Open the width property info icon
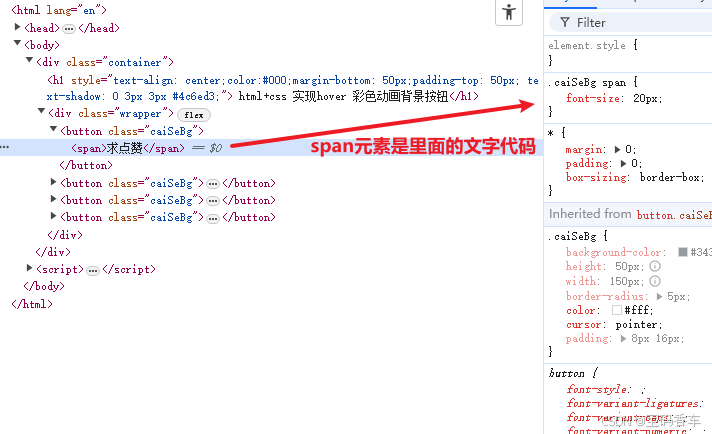712x434 pixels. click(x=655, y=281)
